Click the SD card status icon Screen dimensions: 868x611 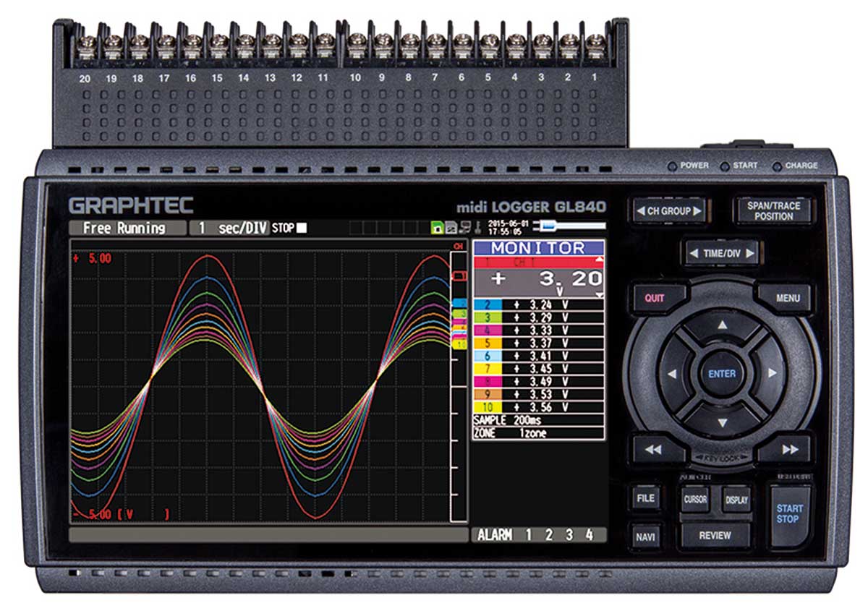point(451,228)
